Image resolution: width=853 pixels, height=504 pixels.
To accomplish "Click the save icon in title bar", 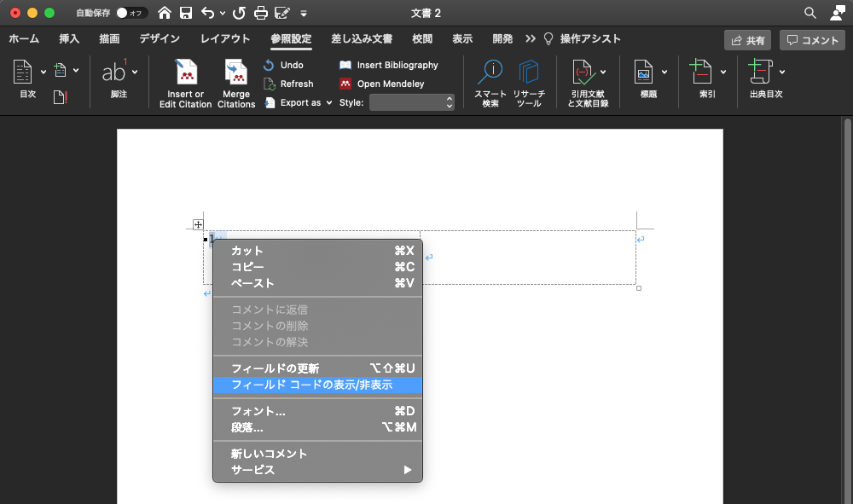I will point(186,13).
